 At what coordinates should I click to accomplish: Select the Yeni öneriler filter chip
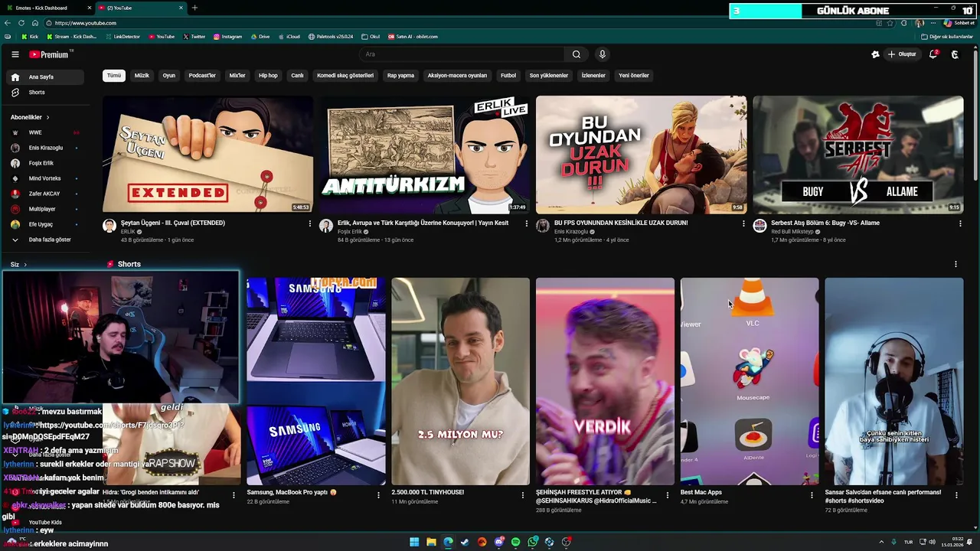click(x=634, y=76)
